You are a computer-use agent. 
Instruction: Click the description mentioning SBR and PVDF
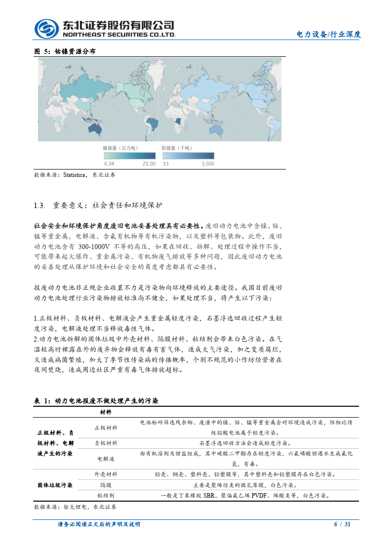[245, 496]
